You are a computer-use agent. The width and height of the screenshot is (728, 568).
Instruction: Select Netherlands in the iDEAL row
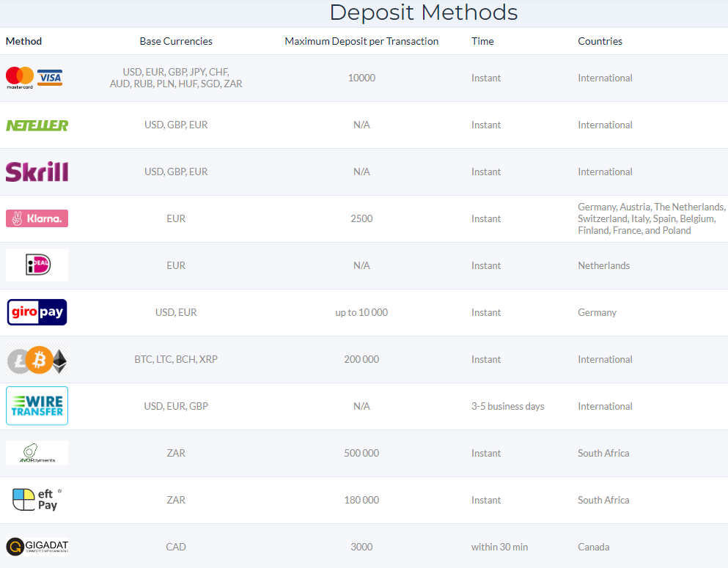point(603,265)
